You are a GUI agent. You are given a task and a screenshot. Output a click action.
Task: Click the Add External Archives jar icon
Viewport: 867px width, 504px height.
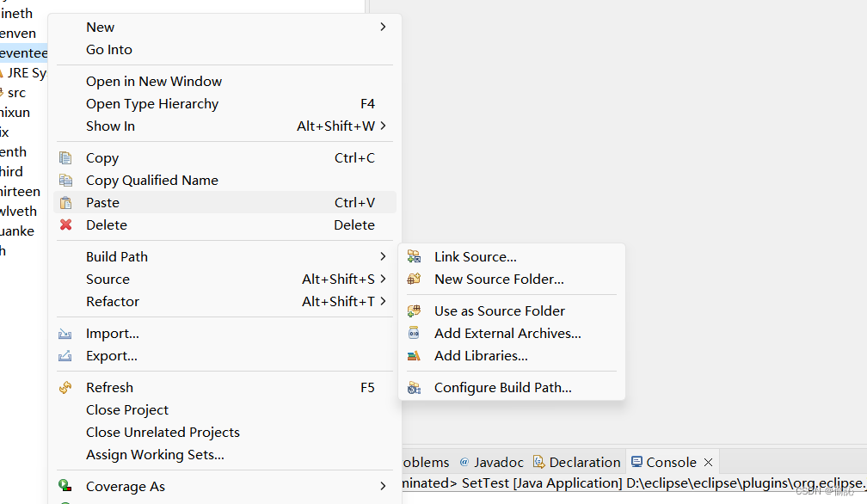[414, 334]
